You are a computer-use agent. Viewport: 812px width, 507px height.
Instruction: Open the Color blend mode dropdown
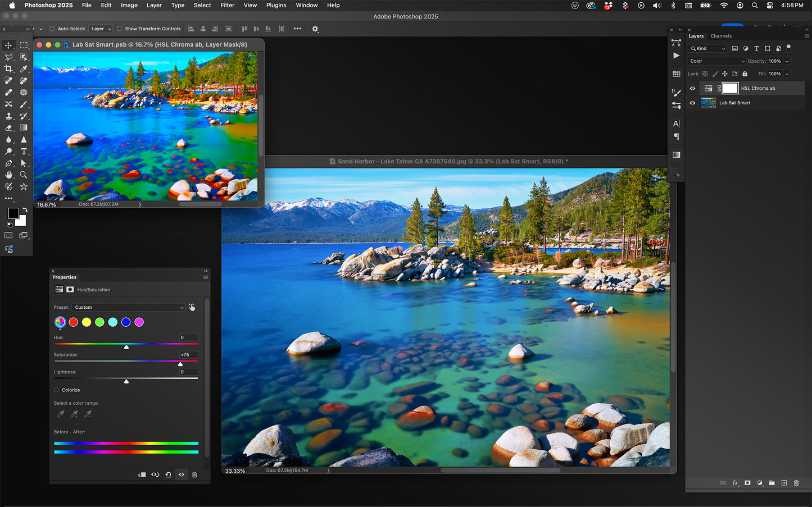click(x=716, y=61)
